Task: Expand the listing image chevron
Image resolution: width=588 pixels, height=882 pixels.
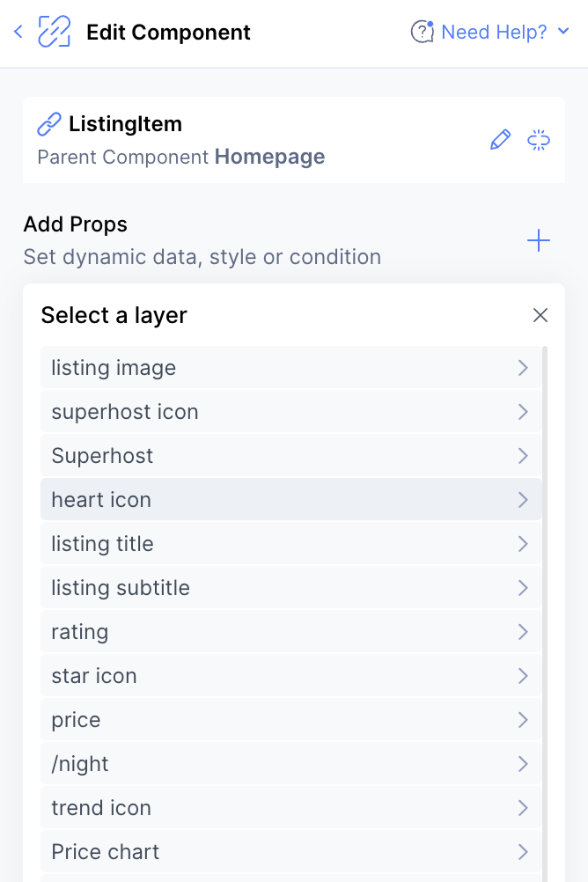Action: pos(523,368)
